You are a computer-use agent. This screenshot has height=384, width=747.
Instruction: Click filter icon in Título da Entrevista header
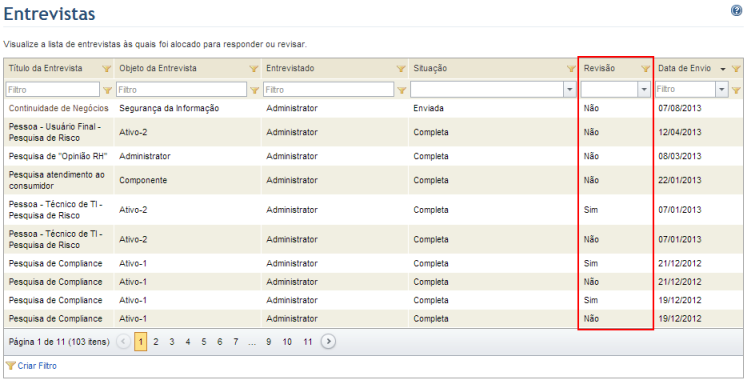click(107, 69)
